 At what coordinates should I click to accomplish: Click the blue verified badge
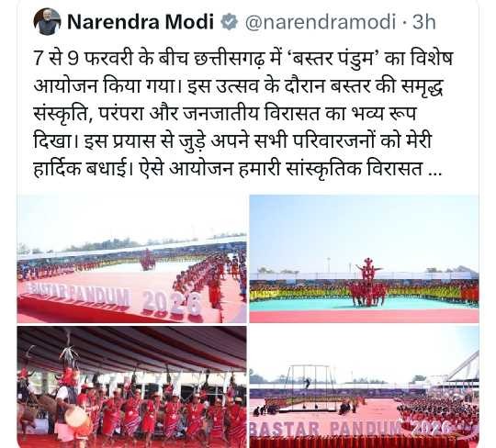coord(229,22)
